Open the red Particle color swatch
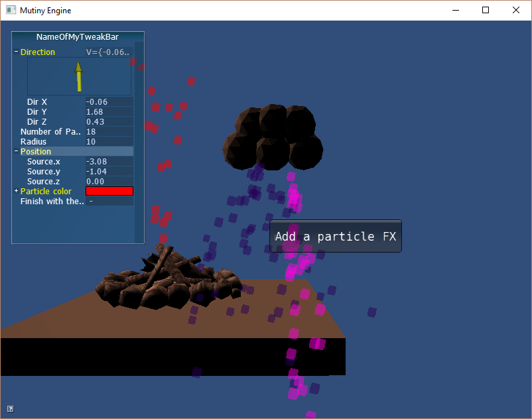 click(x=109, y=192)
